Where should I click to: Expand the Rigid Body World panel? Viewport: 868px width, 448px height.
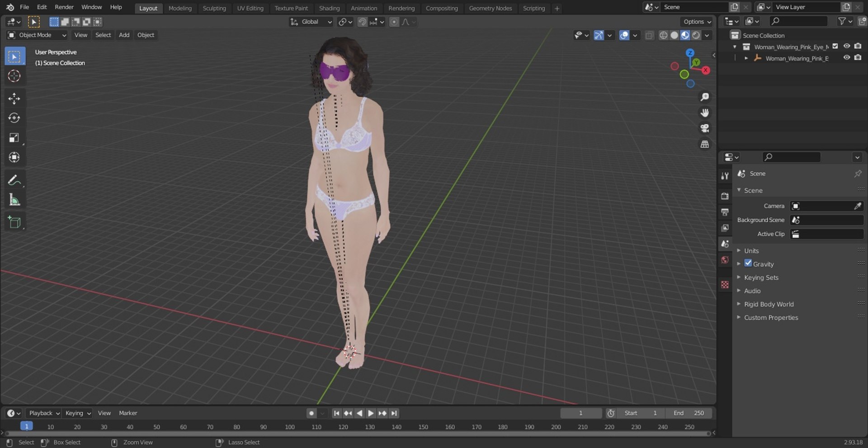769,304
